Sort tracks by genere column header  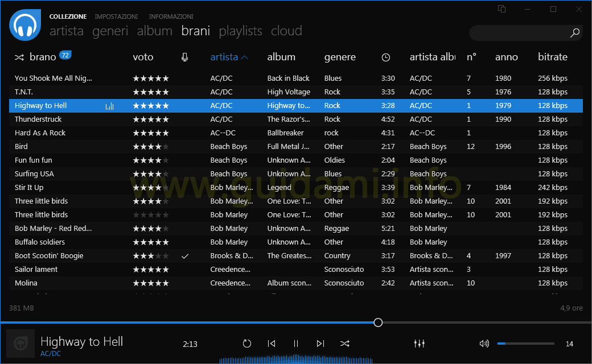click(x=340, y=57)
